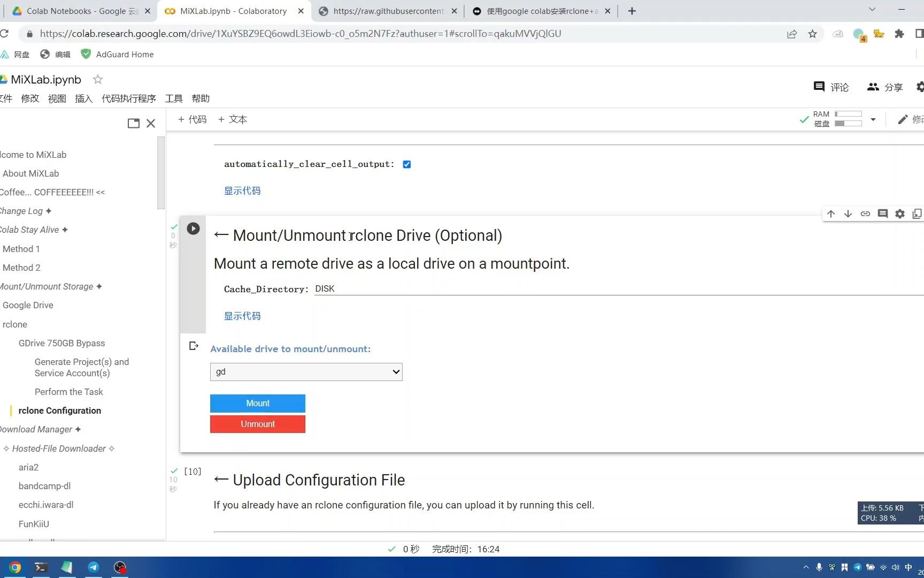Open terminal from taskbar

[41, 567]
